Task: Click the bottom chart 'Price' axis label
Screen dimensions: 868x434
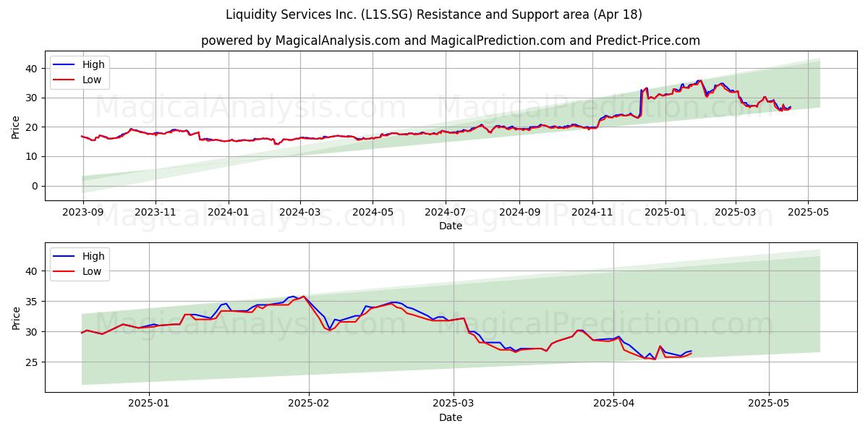Action: (16, 318)
